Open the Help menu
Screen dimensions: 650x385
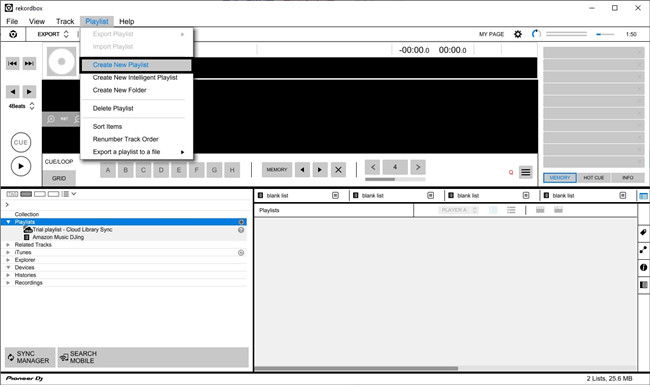[126, 22]
